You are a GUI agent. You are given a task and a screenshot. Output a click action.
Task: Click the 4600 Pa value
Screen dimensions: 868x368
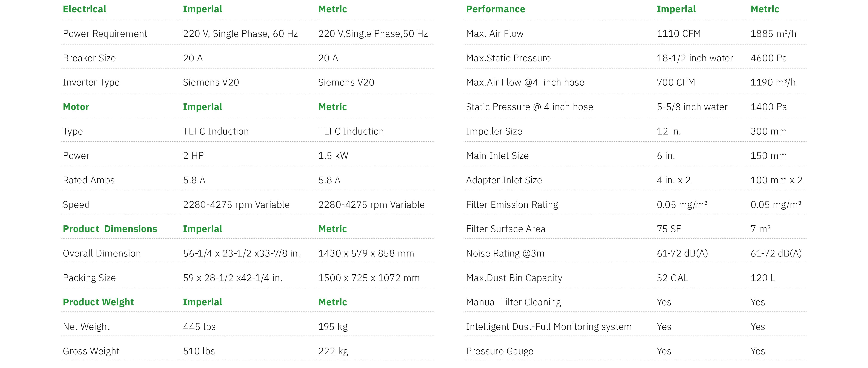click(769, 58)
